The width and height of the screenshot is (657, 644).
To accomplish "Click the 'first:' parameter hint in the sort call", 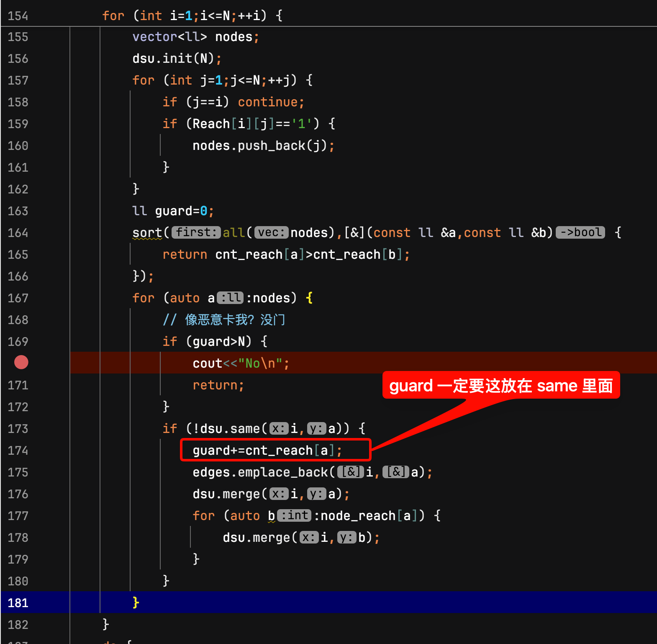I will [196, 232].
